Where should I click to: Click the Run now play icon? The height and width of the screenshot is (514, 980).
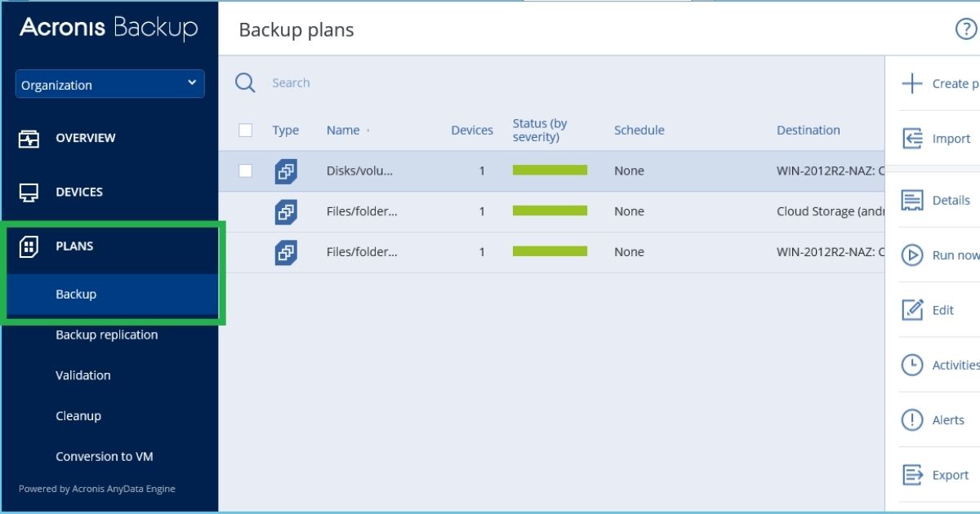pos(911,255)
